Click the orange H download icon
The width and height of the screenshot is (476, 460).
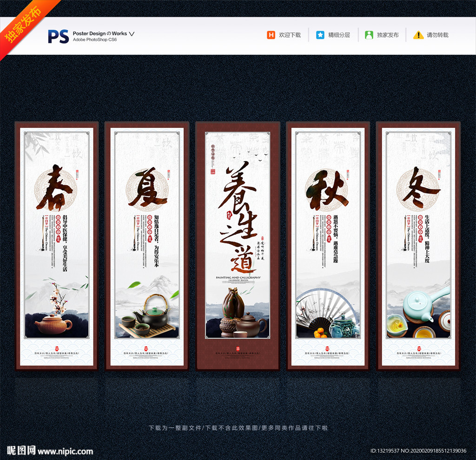click(271, 35)
